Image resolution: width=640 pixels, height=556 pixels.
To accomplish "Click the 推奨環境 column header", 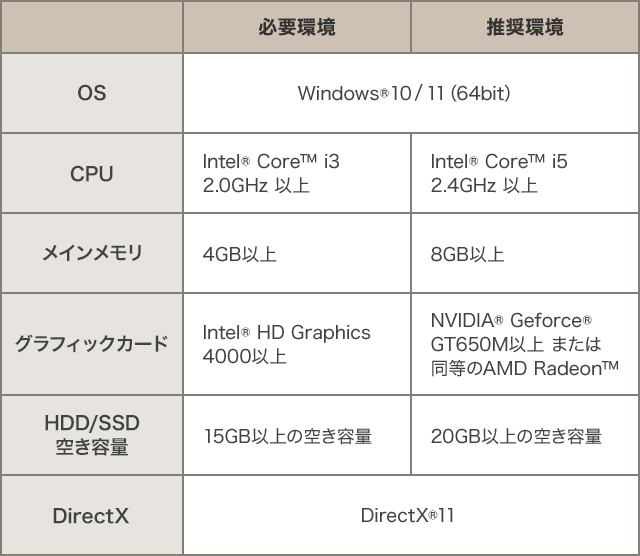I will tap(524, 27).
